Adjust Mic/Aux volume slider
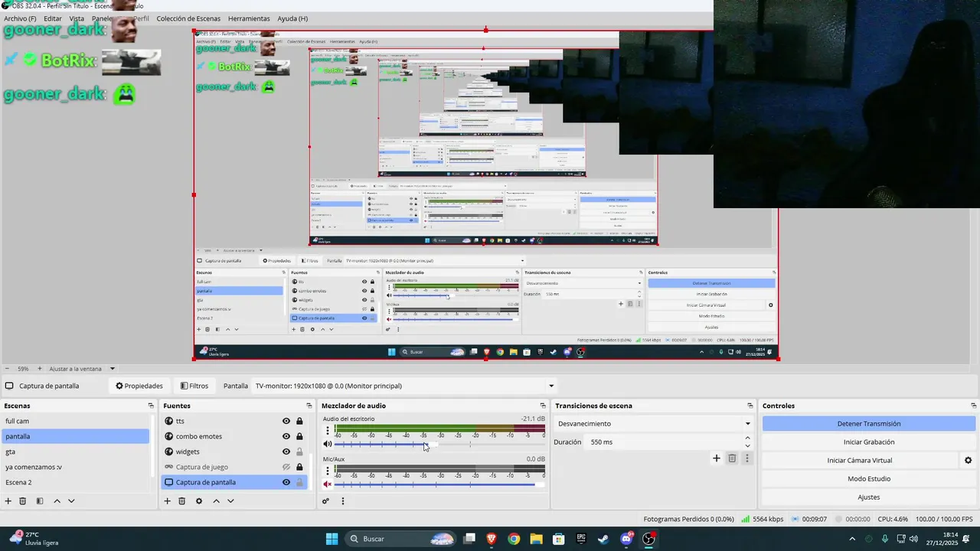980x551 pixels. coord(439,484)
